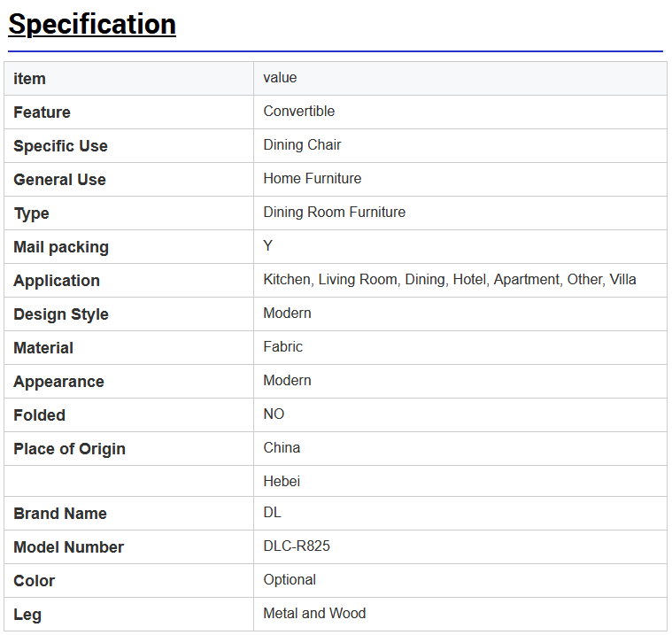Click the Appearance row label
672x635 pixels.
point(58,382)
